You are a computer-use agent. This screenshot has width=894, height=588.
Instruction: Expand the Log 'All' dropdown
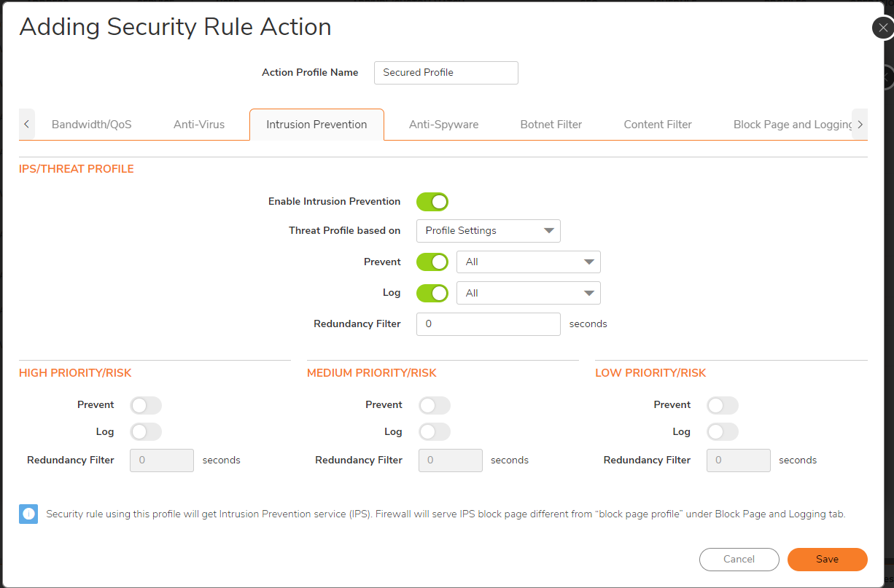528,293
